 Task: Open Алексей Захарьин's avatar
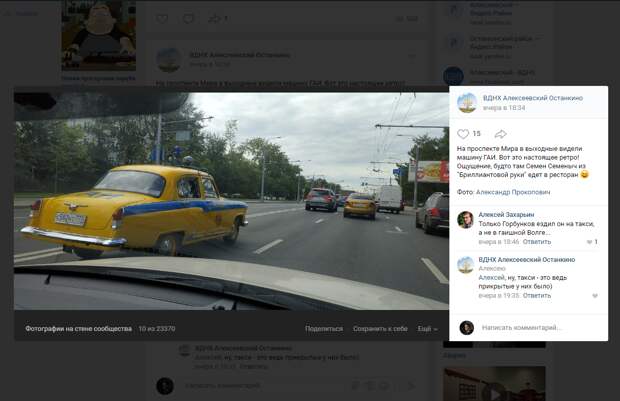pyautogui.click(x=465, y=220)
